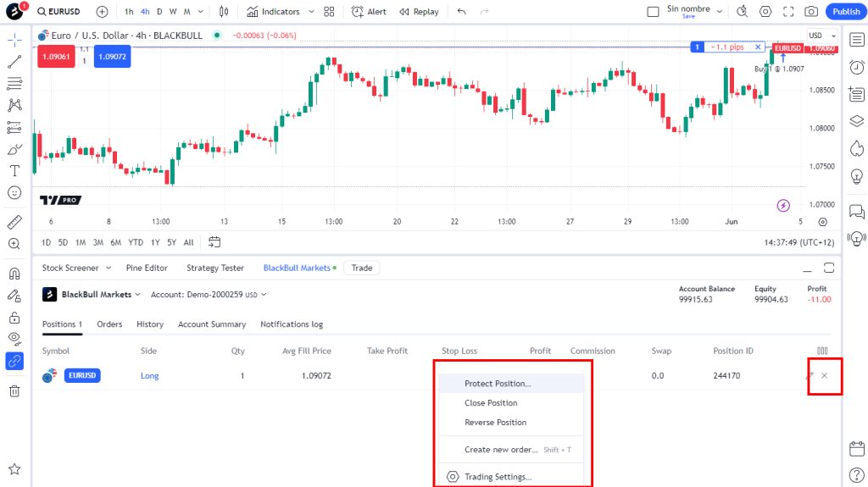This screenshot has width=868, height=487.
Task: Create a new Alert
Action: pyautogui.click(x=370, y=12)
